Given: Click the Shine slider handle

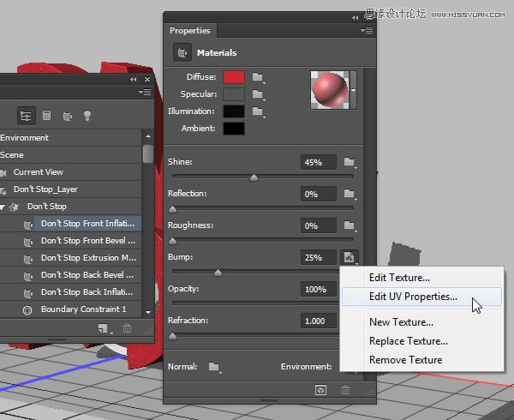Looking at the screenshot, I should 254,177.
